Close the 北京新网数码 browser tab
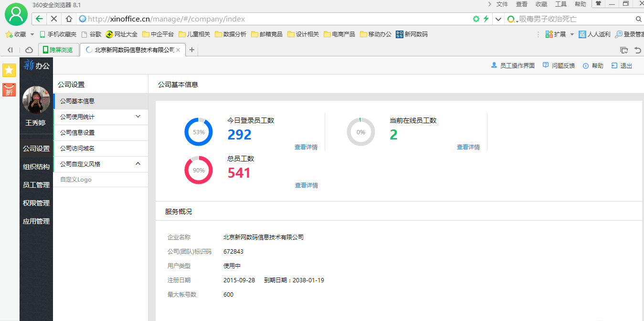 click(178, 50)
